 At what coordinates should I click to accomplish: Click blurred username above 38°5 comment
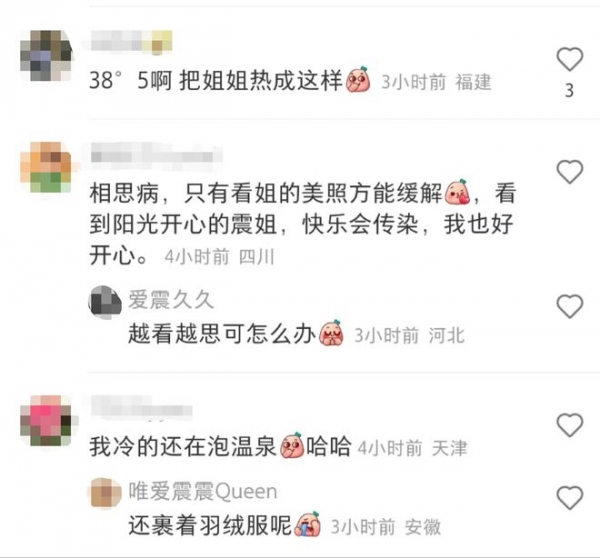point(132,42)
